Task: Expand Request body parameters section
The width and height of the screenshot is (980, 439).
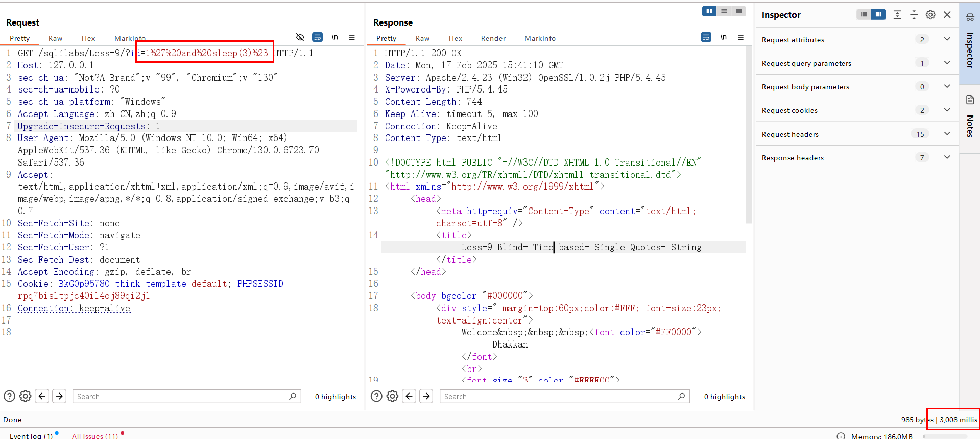Action: 857,86
